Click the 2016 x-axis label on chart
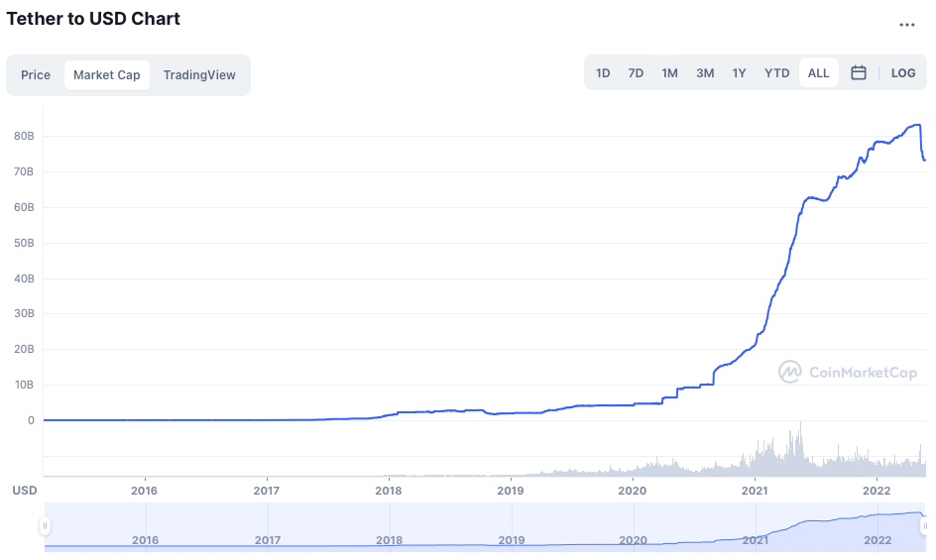This screenshot has height=560, width=936. coord(145,491)
